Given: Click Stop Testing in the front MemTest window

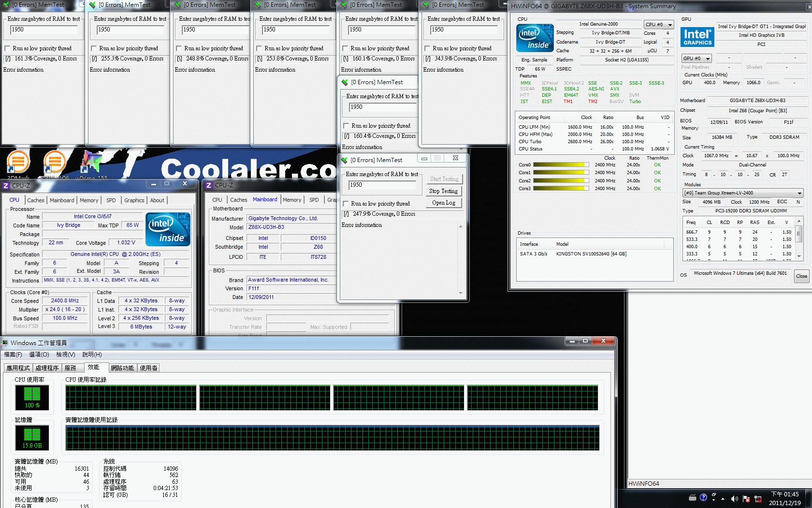Looking at the screenshot, I should [x=443, y=191].
